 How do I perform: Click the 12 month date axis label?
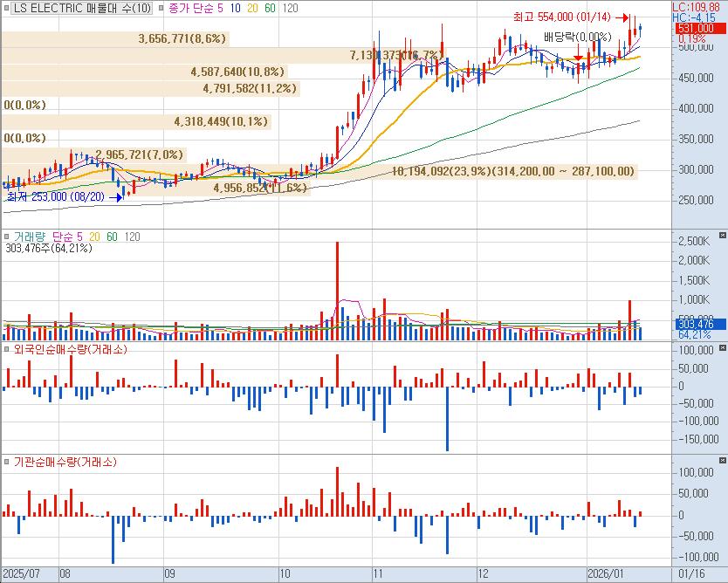pos(483,573)
